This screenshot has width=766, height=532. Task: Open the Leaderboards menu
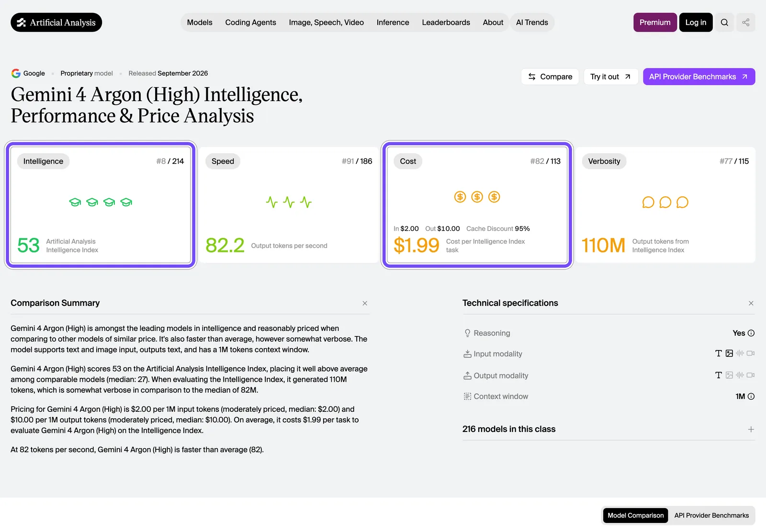point(446,23)
